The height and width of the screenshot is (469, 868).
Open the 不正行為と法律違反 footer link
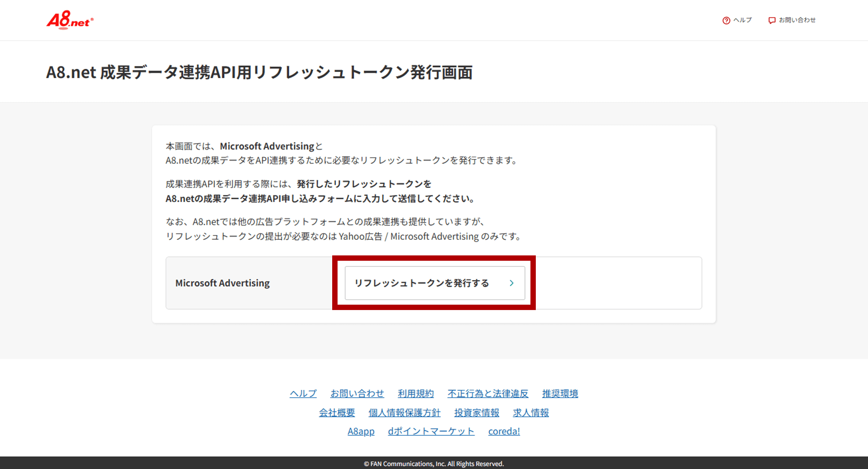(488, 394)
